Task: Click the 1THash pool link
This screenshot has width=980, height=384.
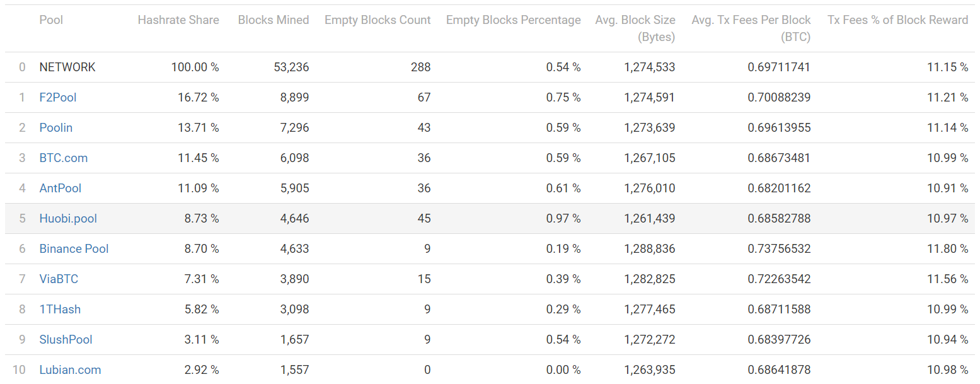Action: (x=60, y=309)
